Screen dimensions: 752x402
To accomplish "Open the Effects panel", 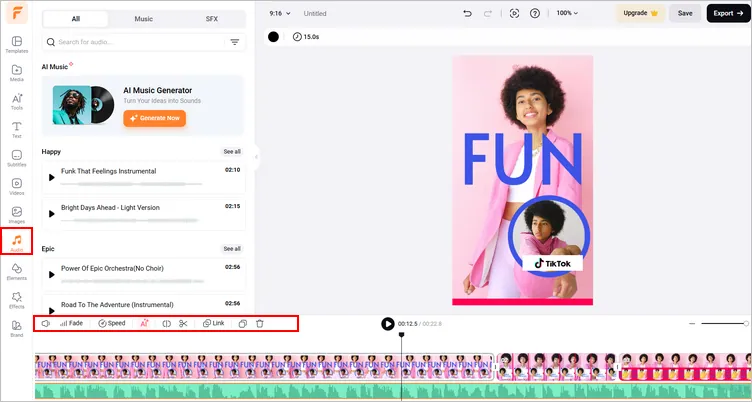I will tap(17, 300).
